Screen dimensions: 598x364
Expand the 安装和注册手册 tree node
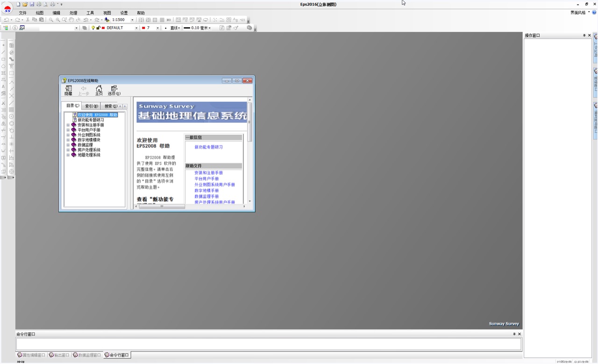tap(68, 125)
